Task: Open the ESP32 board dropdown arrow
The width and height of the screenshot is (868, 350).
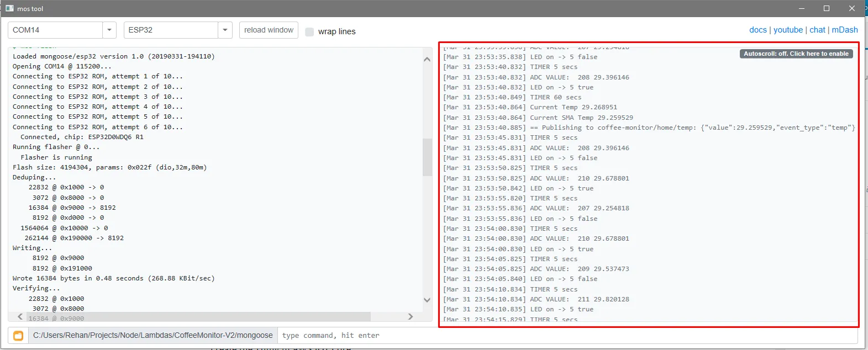Action: pyautogui.click(x=225, y=30)
